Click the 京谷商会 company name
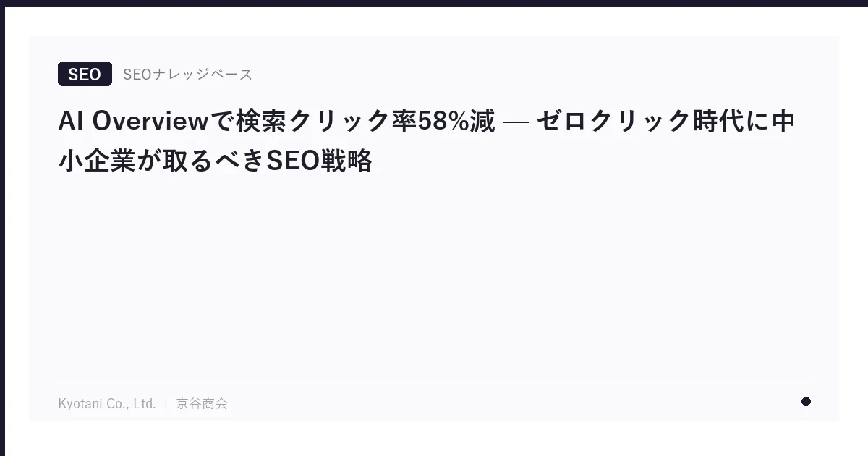Screen dimensions: 868x456 202,403
